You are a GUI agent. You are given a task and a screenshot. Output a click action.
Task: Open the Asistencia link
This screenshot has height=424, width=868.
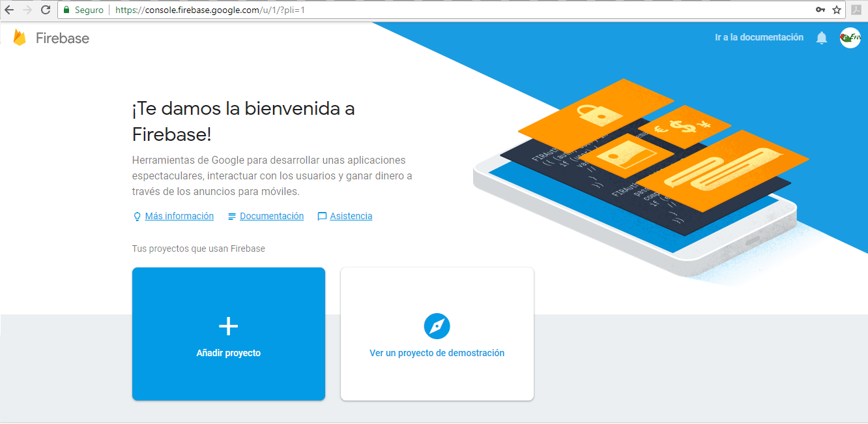[351, 216]
